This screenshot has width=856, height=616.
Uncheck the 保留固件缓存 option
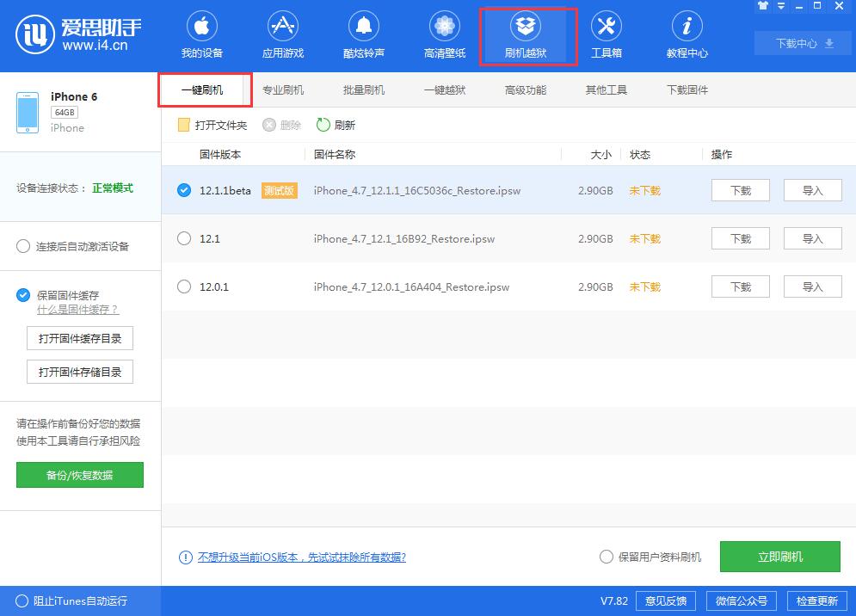(22, 295)
